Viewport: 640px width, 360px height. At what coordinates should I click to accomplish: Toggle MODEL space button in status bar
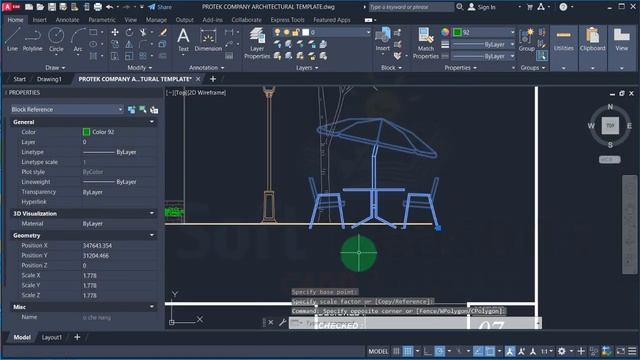pos(378,351)
